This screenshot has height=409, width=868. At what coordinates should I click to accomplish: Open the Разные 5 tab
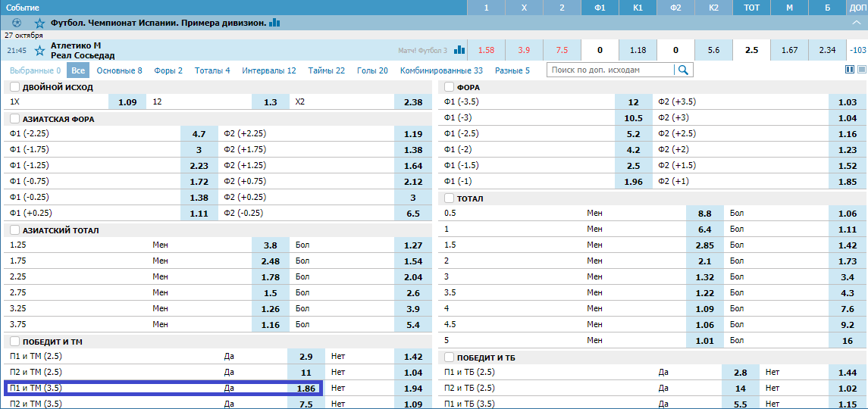[512, 70]
